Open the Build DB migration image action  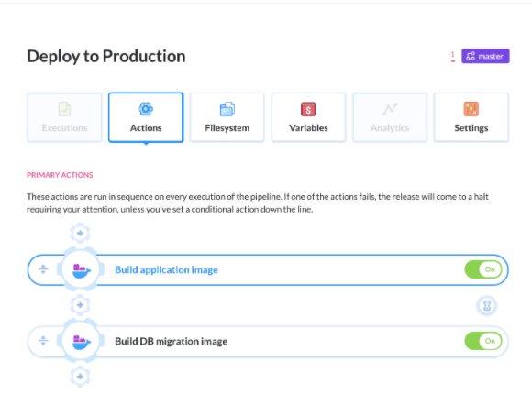point(171,341)
